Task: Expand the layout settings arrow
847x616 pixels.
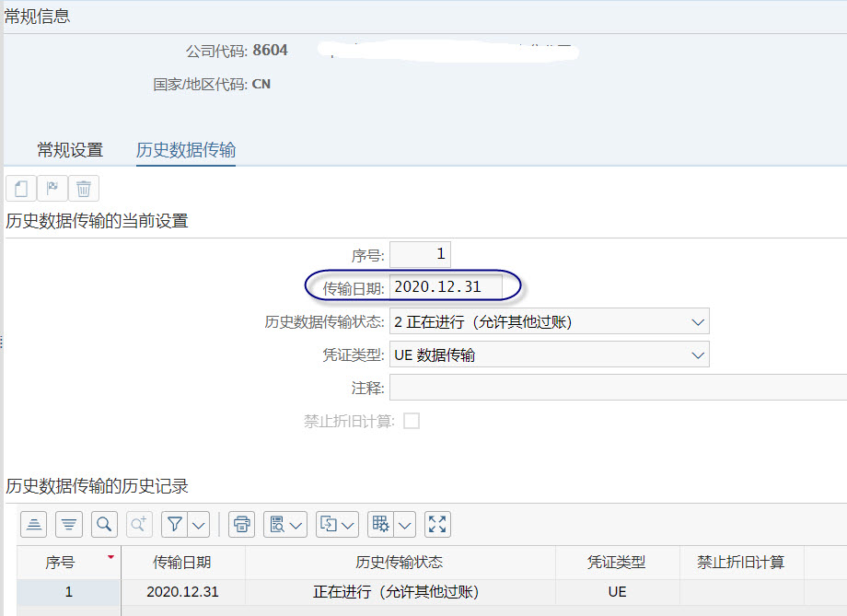Action: [404, 525]
